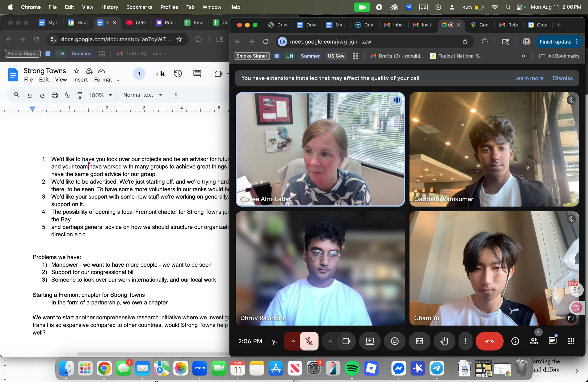Click the Learn more link
Screen dimensions: 588x382
529,78
